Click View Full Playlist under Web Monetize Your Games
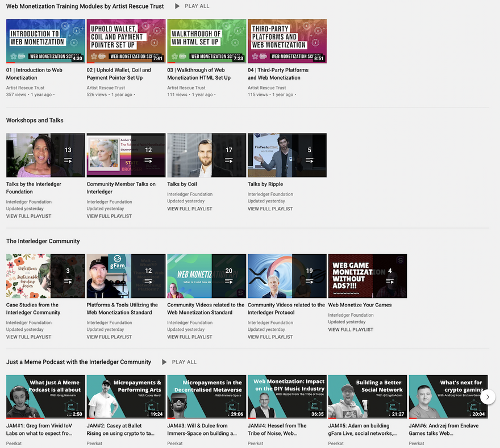 (351, 330)
